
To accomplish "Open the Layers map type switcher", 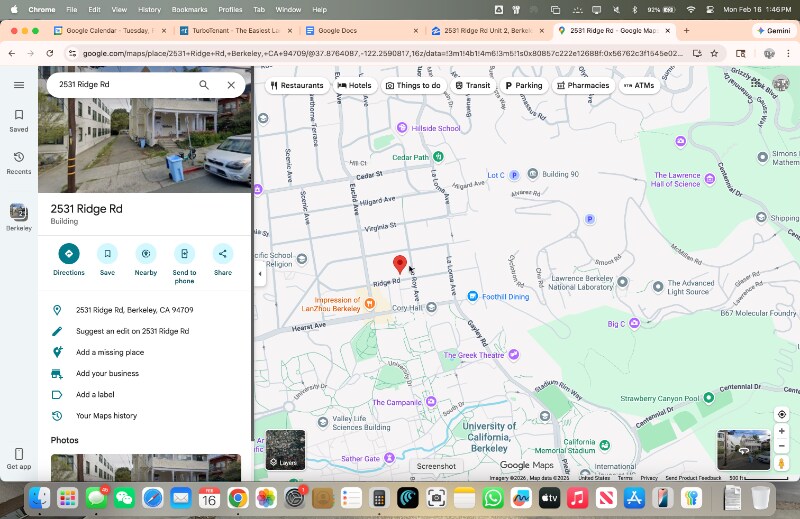I will click(x=285, y=450).
